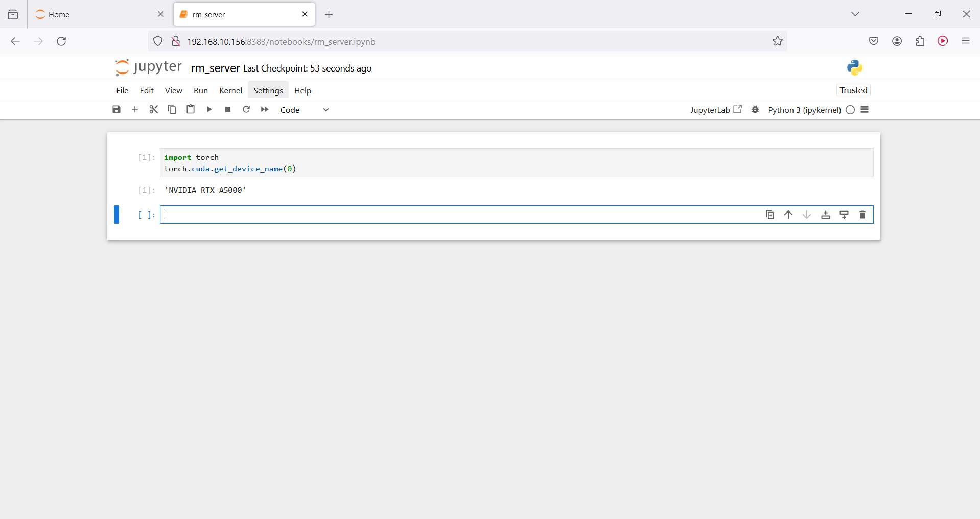
Task: Click the Jupyter logo to go home
Action: (x=148, y=67)
